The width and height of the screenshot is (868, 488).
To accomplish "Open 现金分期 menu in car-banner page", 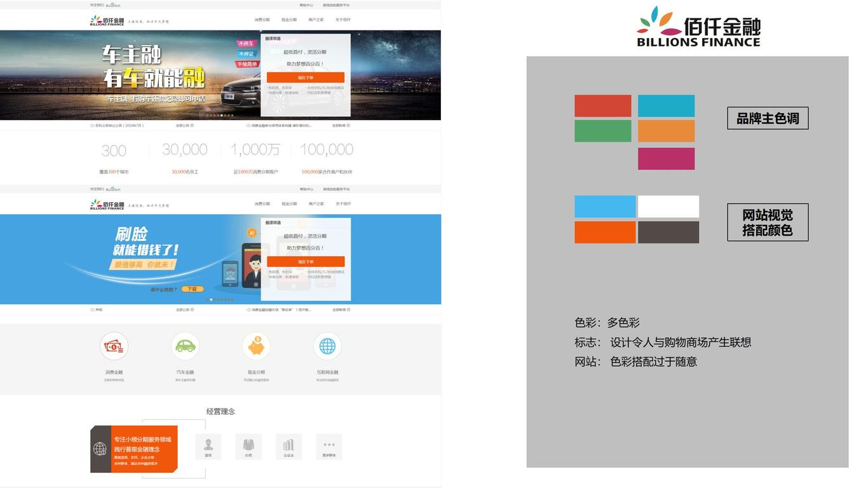I will [289, 20].
